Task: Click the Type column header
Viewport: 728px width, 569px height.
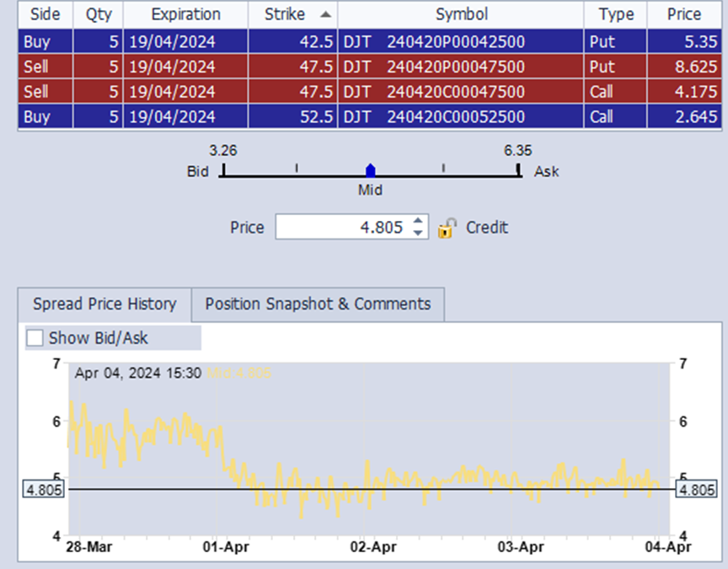Action: 615,14
